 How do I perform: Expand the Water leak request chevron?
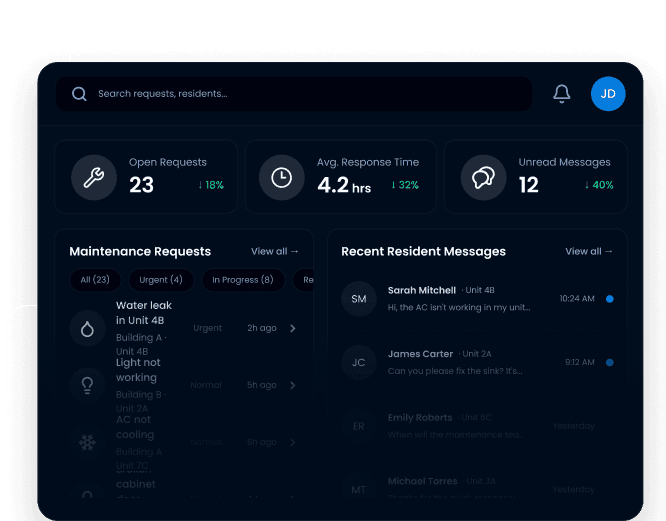tap(293, 328)
